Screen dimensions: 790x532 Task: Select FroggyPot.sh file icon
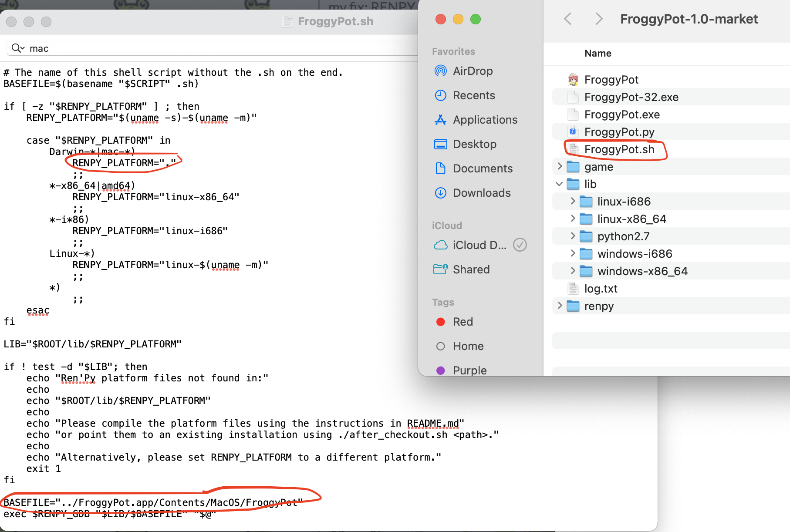573,149
